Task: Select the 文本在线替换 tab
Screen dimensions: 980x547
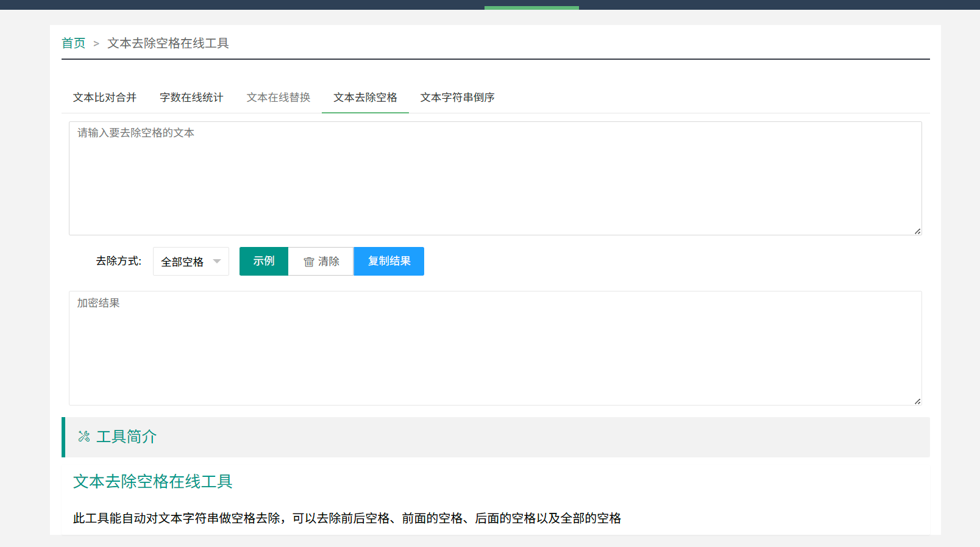Action: pos(279,98)
